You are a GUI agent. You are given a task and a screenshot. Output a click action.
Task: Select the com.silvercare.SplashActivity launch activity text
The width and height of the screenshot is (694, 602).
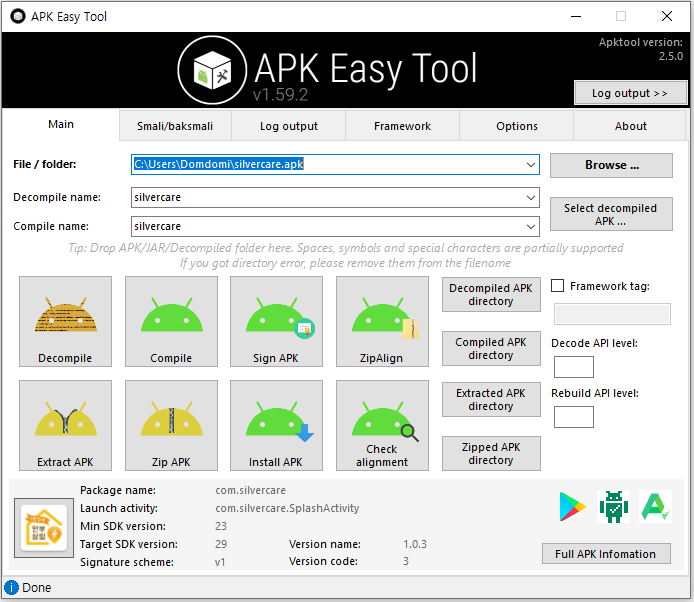point(287,508)
